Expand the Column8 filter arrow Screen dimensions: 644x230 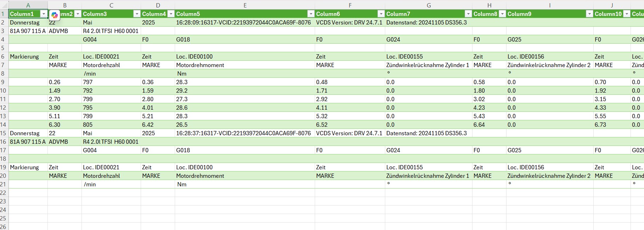[x=502, y=14]
